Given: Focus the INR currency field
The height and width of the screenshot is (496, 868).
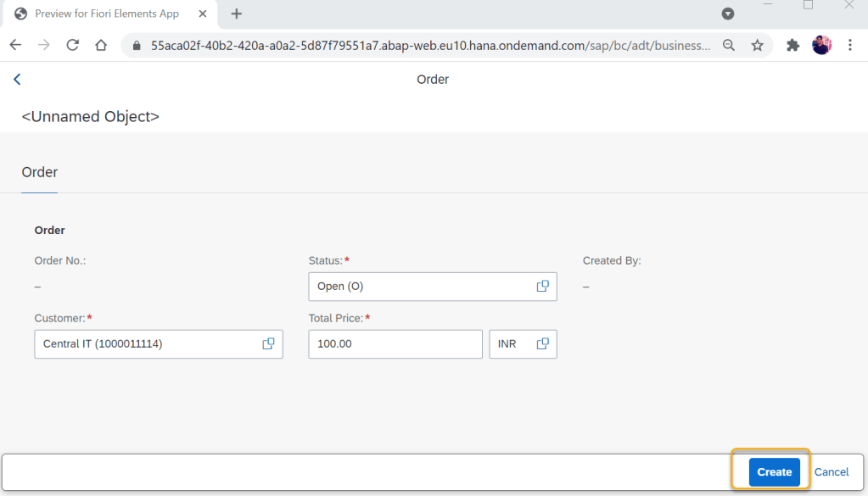Looking at the screenshot, I should pyautogui.click(x=523, y=344).
